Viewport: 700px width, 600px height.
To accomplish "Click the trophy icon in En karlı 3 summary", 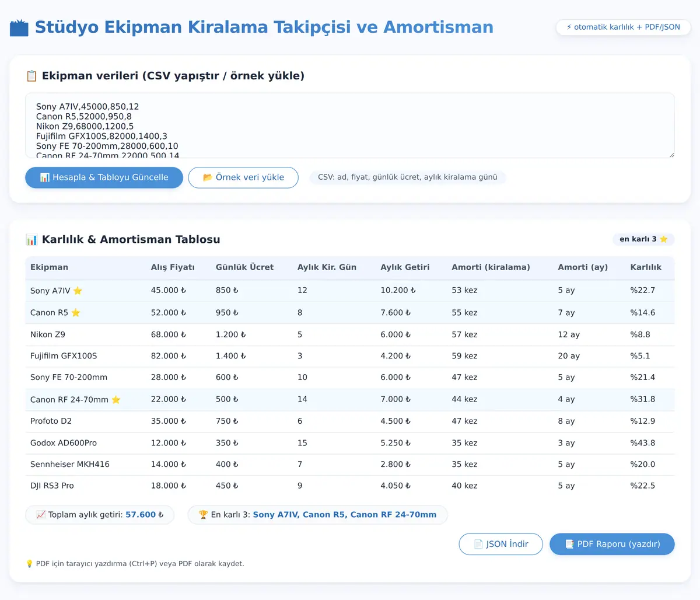I will tap(203, 515).
